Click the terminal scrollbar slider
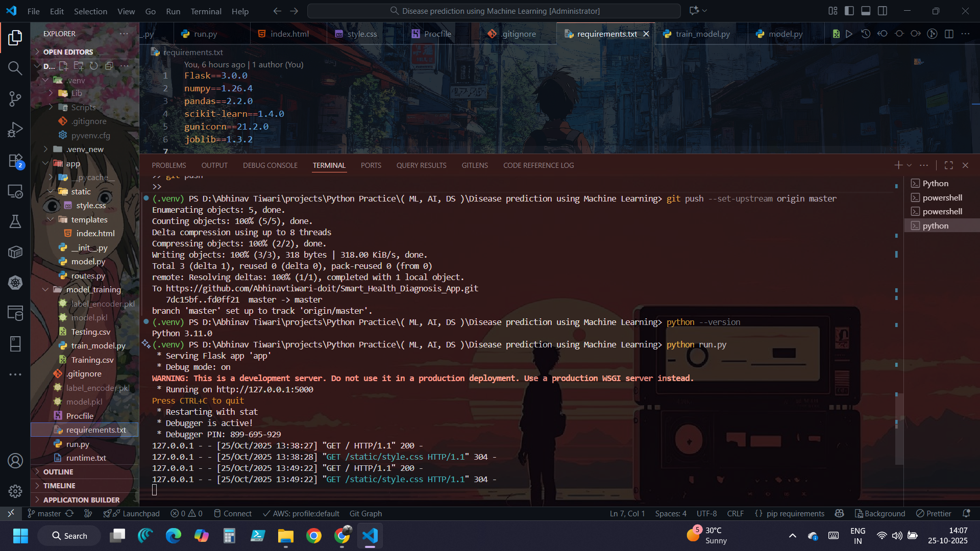The height and width of the screenshot is (551, 980). click(x=899, y=429)
